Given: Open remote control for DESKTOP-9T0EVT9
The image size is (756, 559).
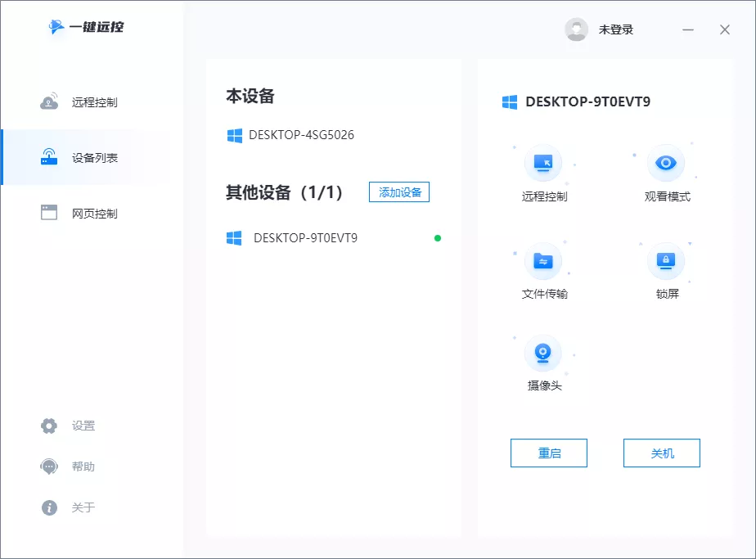Looking at the screenshot, I should (x=544, y=168).
